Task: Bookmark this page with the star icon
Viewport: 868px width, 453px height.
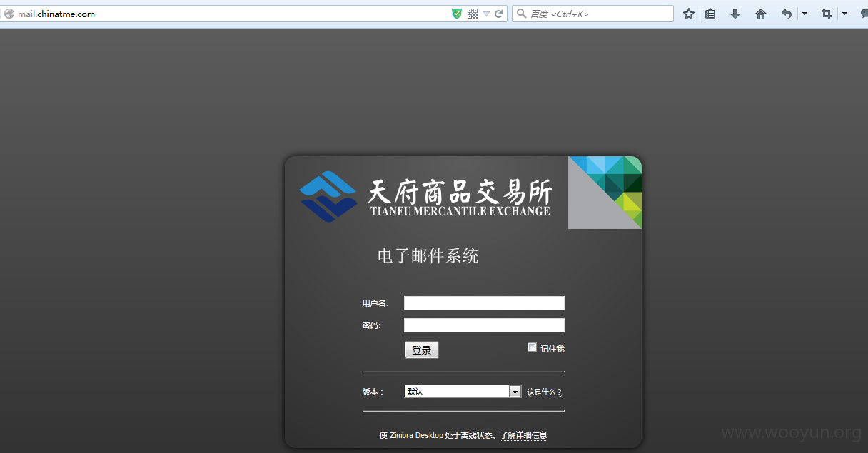Action: coord(689,14)
